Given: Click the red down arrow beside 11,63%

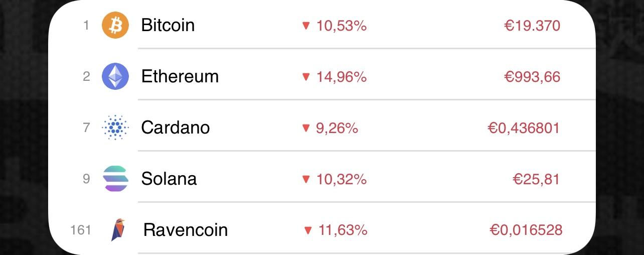Looking at the screenshot, I should pos(307,230).
